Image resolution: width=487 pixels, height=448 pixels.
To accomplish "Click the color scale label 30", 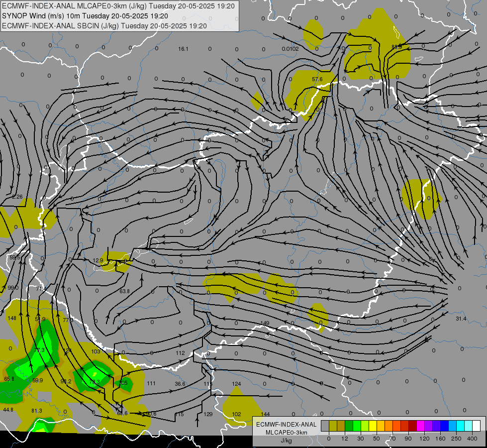I will [361, 439].
